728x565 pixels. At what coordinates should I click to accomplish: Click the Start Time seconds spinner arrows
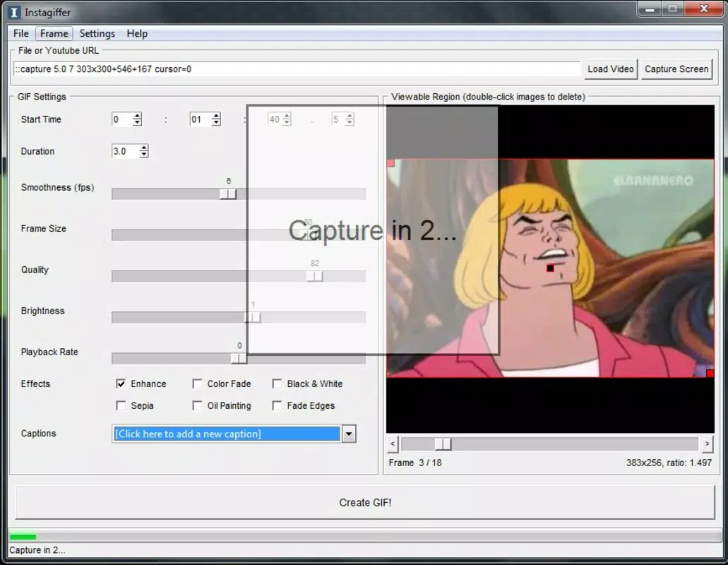(287, 119)
